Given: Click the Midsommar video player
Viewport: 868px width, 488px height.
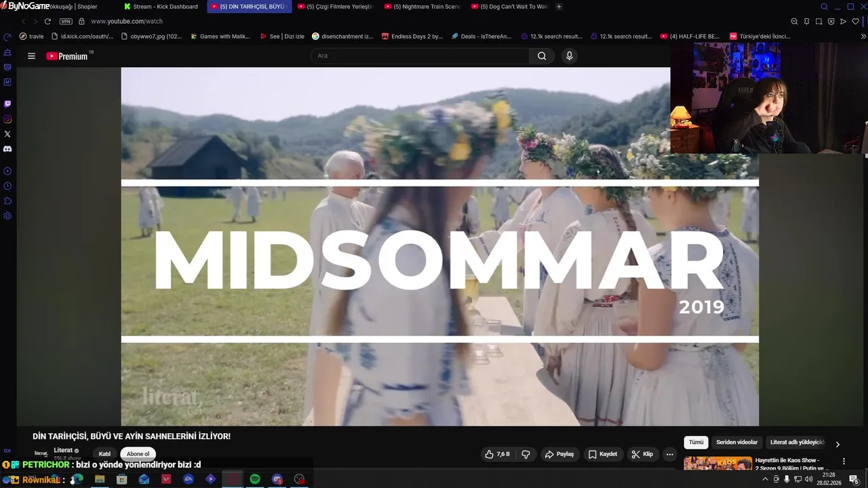Looking at the screenshot, I should pyautogui.click(x=440, y=247).
